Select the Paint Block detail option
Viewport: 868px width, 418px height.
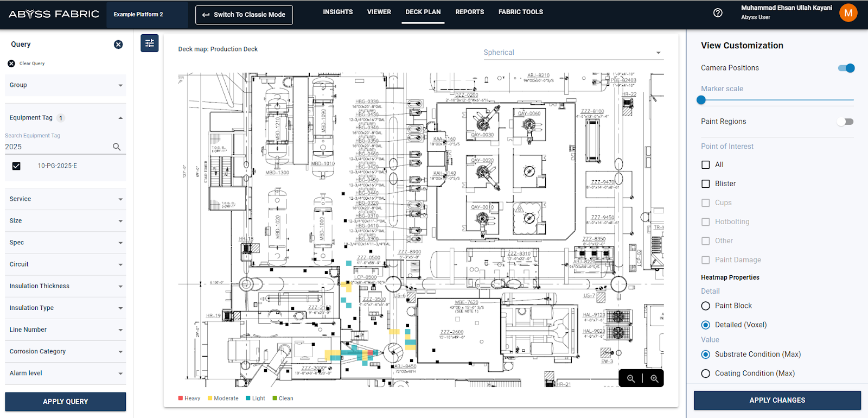pos(706,306)
